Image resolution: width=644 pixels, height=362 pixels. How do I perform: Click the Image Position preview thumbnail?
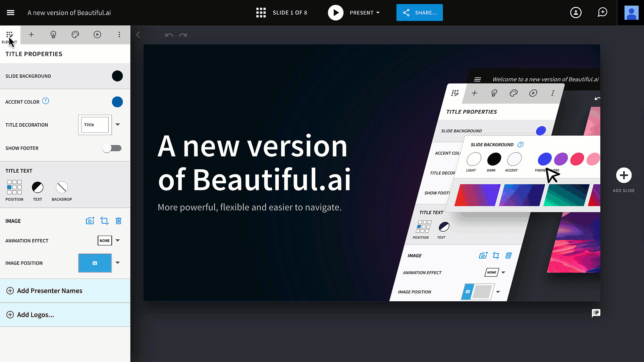(95, 263)
